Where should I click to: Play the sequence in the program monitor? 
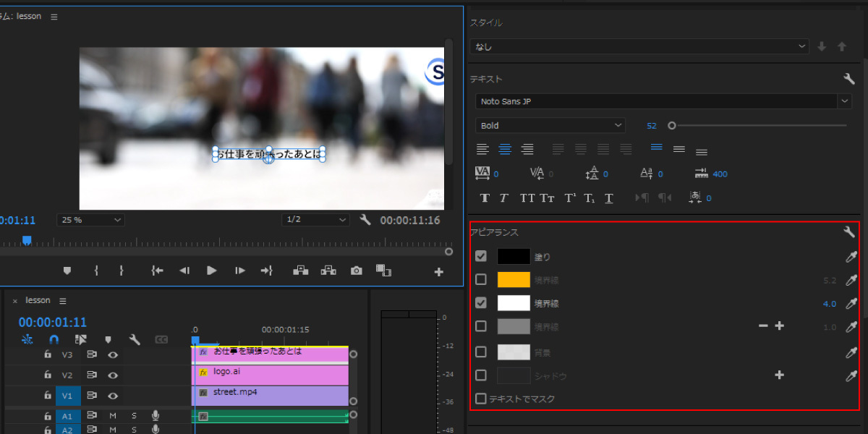(x=211, y=271)
